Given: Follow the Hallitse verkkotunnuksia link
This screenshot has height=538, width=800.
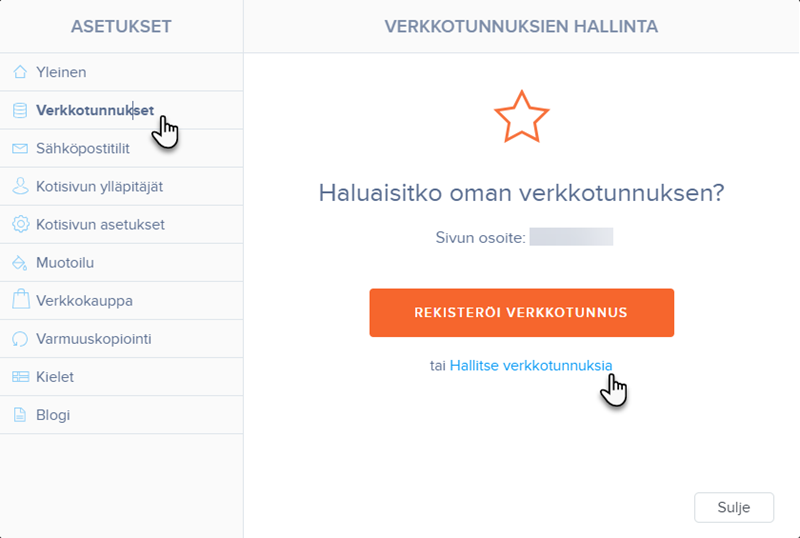Looking at the screenshot, I should [530, 366].
